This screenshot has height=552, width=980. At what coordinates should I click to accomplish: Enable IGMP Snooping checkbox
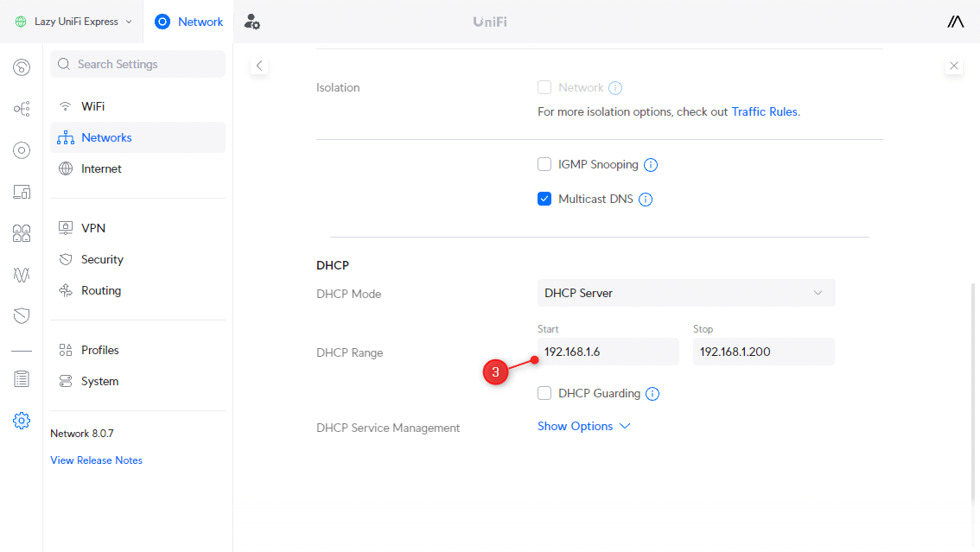pyautogui.click(x=544, y=164)
